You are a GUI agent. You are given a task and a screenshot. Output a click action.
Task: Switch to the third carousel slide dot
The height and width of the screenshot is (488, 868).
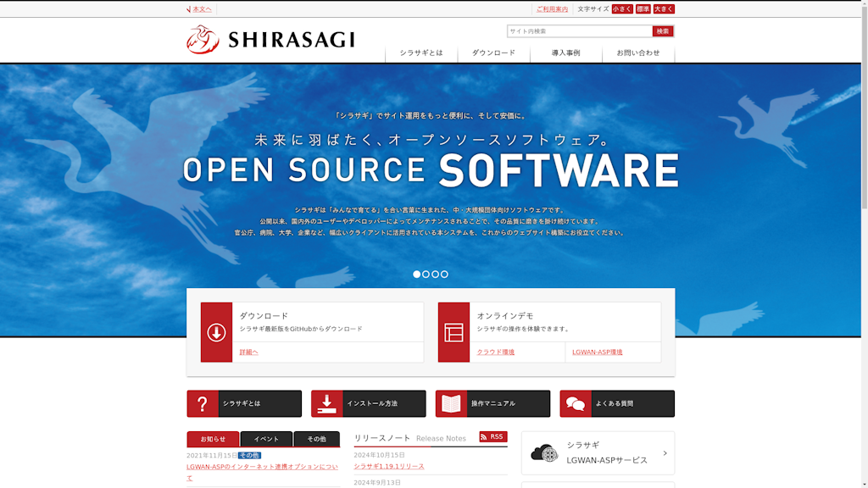click(x=435, y=274)
